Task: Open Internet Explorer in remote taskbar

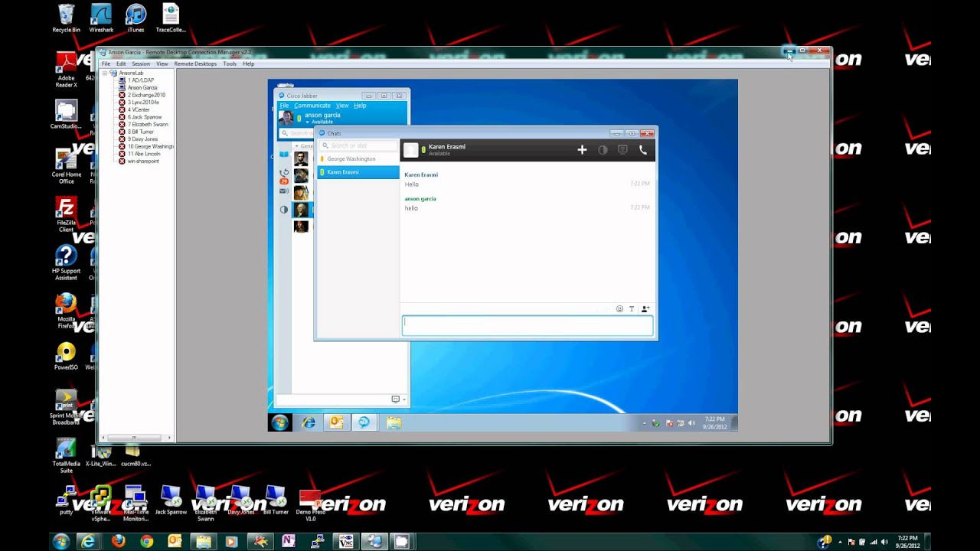Action: point(309,422)
